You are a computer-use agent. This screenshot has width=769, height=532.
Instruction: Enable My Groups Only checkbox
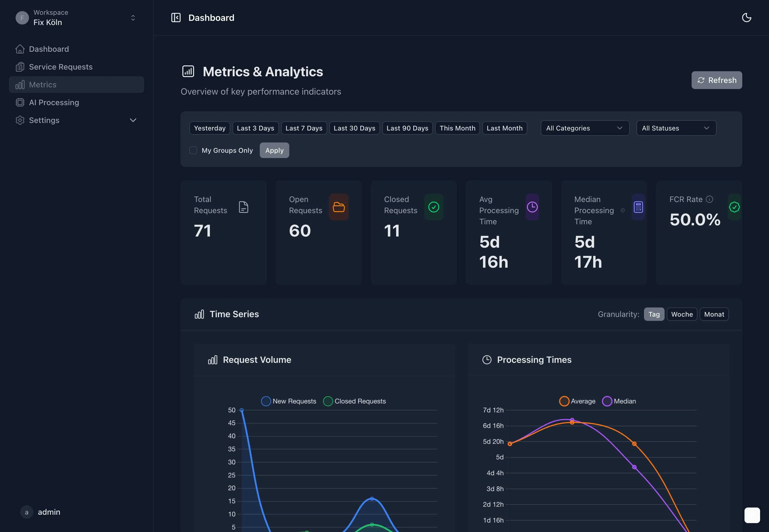pos(193,150)
